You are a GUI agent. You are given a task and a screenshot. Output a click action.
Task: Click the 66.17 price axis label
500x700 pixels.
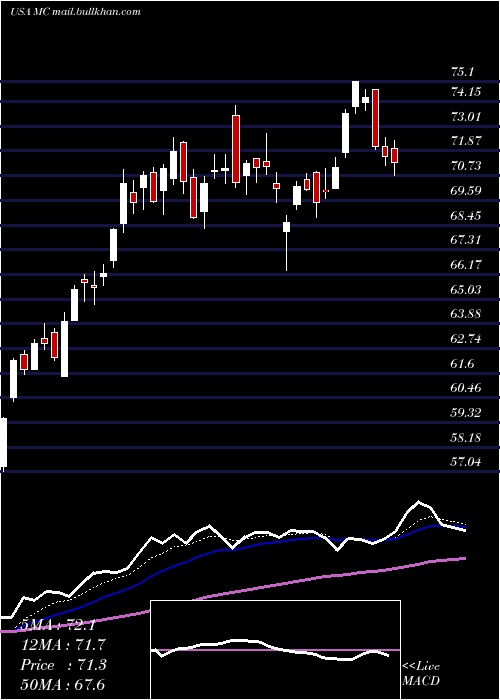(x=466, y=265)
